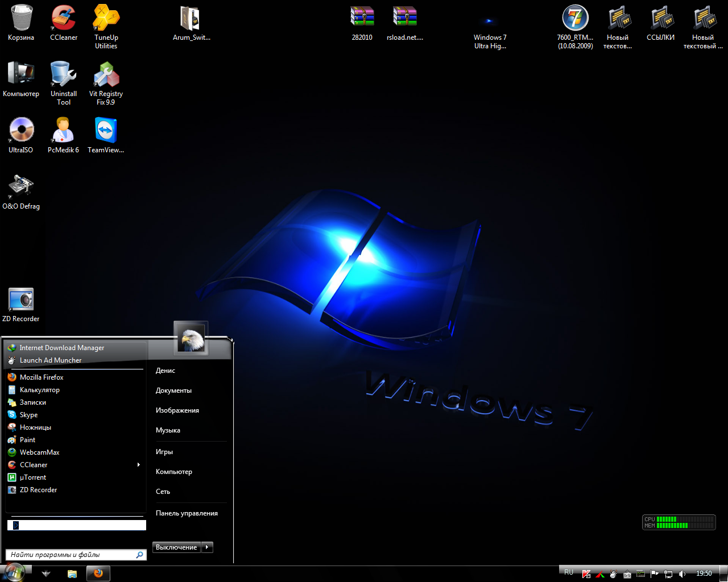
Task: Choose Launch Ad Muncher in Start menu
Action: [x=75, y=360]
